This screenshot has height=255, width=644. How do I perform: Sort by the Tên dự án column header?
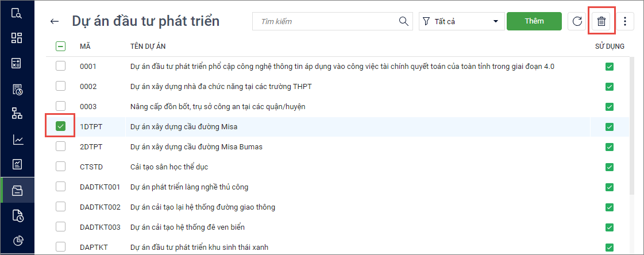(148, 47)
